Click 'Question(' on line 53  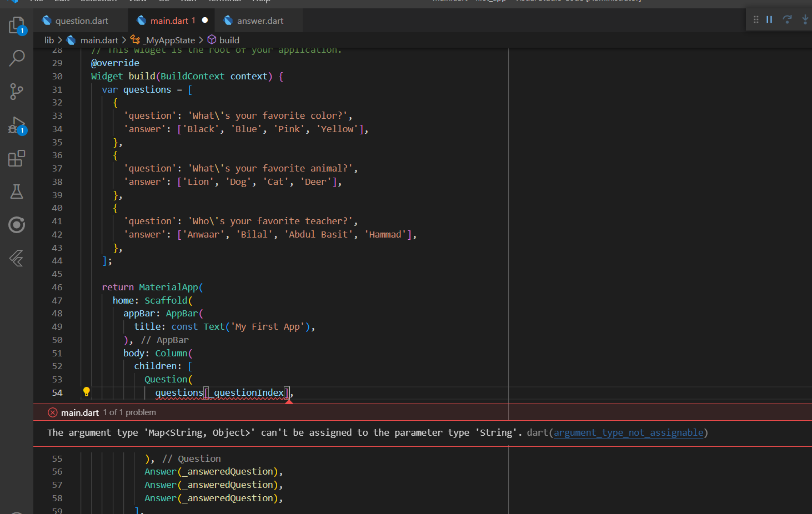(x=168, y=379)
